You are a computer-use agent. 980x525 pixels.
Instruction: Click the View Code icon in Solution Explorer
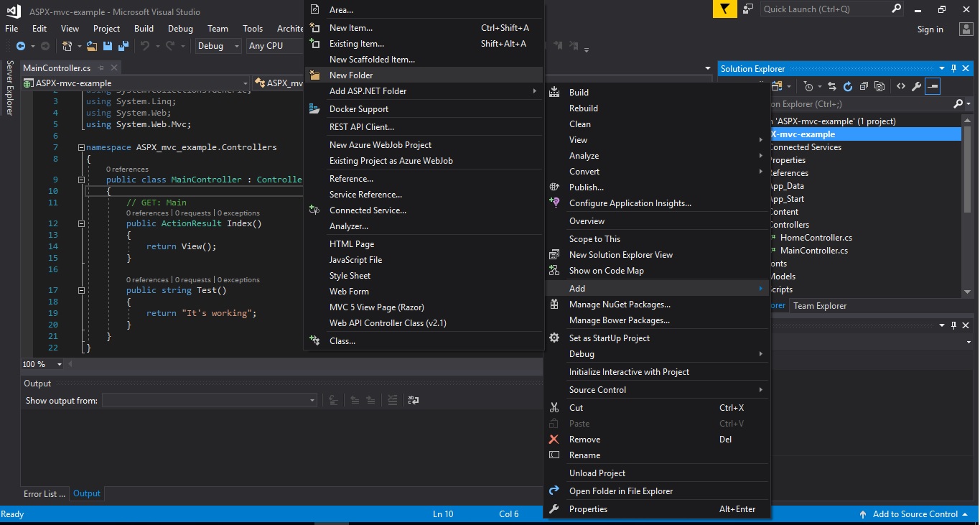900,86
